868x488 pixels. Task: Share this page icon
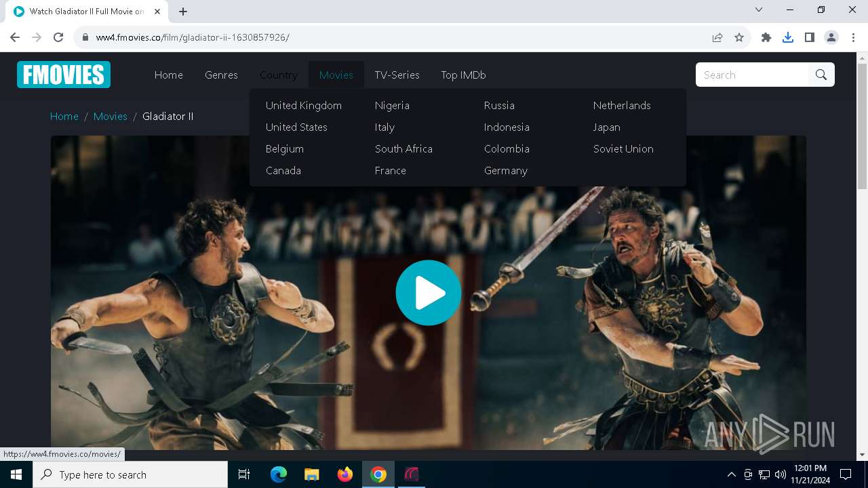pos(717,37)
